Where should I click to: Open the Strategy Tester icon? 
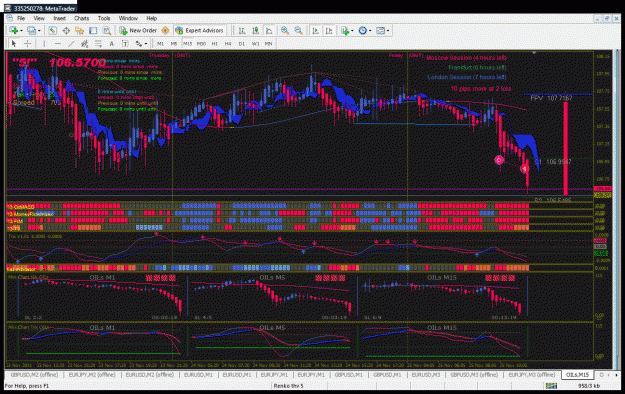click(x=107, y=30)
